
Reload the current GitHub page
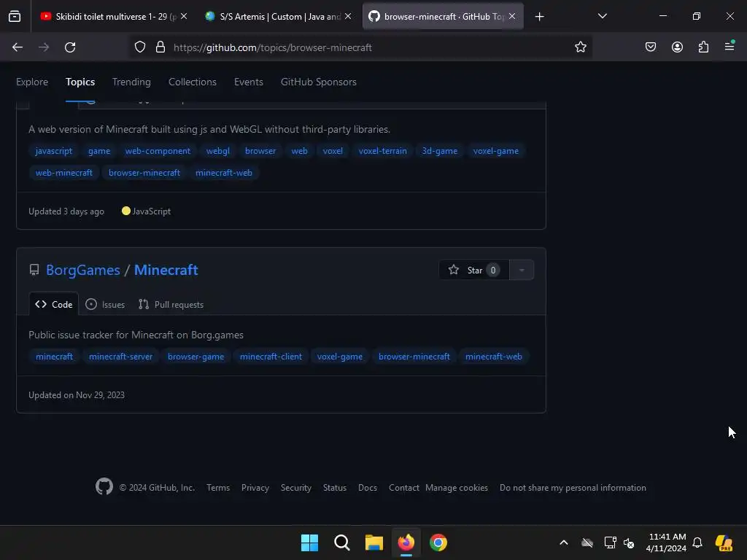point(70,47)
